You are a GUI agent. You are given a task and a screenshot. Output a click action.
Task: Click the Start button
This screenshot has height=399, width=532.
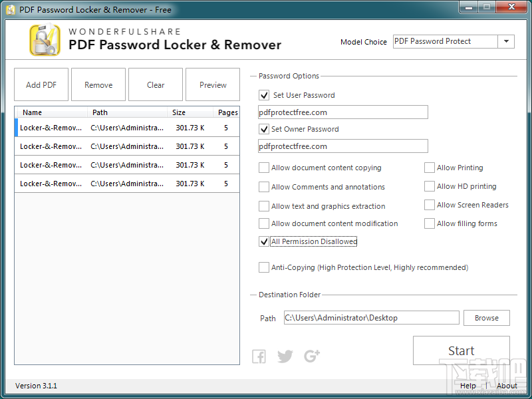point(461,350)
